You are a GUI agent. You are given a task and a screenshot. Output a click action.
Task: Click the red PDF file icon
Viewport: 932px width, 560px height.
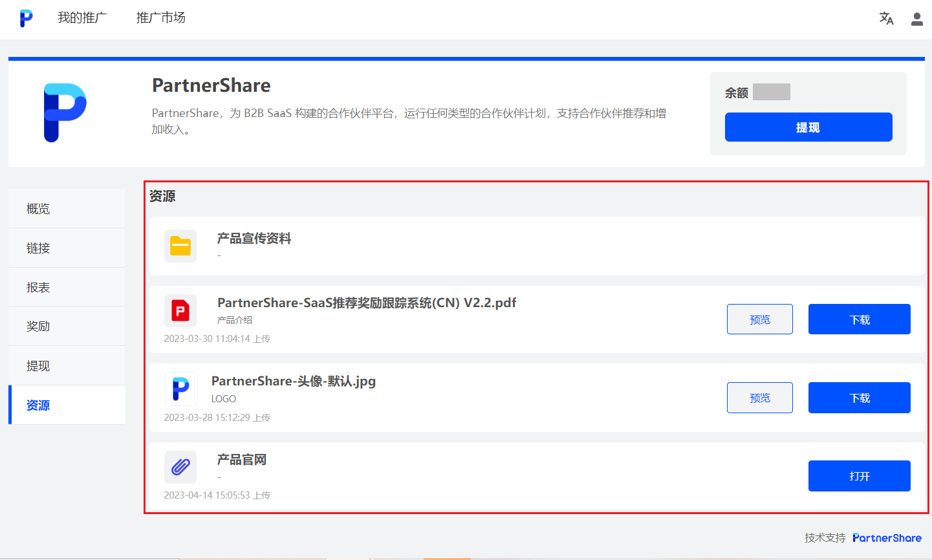[x=180, y=310]
